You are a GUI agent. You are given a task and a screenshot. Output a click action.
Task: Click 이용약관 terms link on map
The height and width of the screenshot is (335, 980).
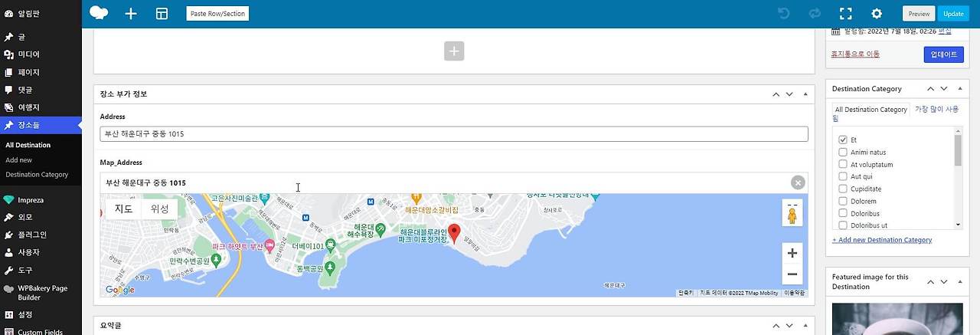[x=794, y=293]
